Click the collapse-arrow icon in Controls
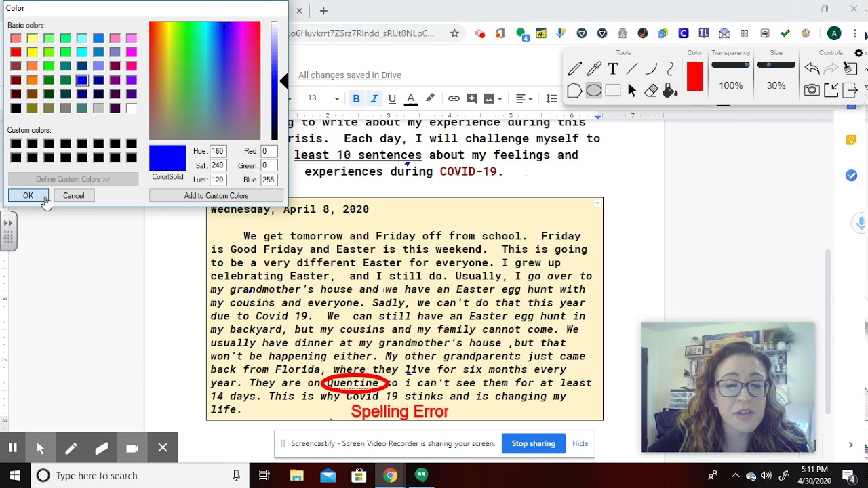The image size is (868, 488). 831,89
